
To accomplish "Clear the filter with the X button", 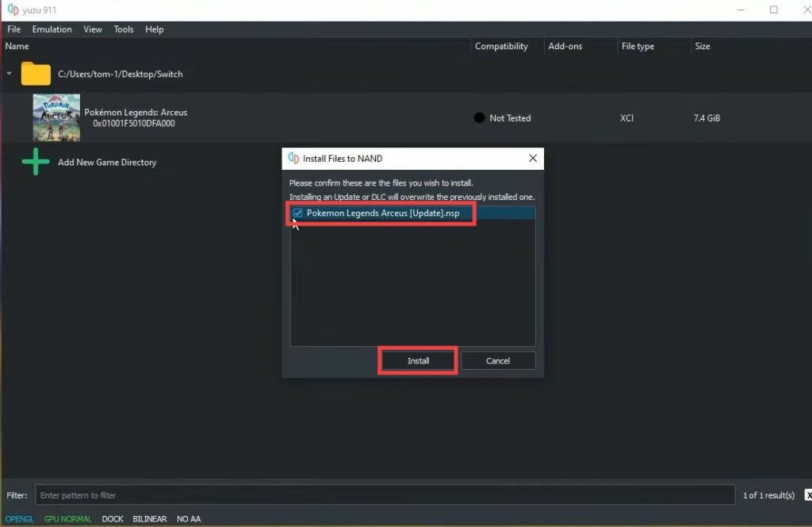I will coord(808,495).
